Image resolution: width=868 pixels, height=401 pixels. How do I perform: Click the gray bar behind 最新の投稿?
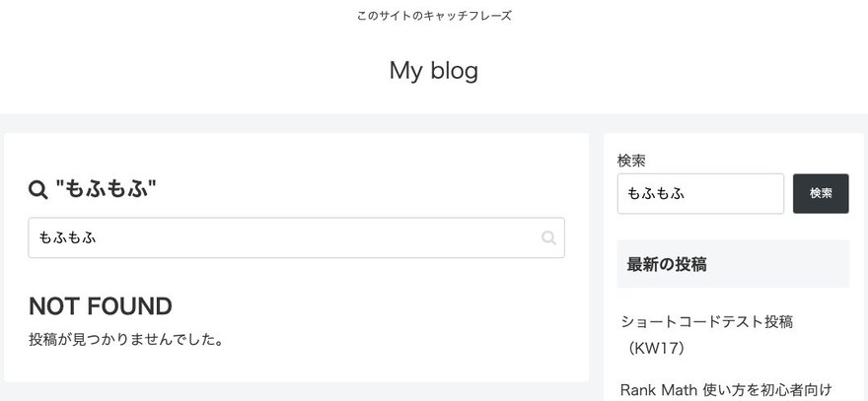pos(775,264)
